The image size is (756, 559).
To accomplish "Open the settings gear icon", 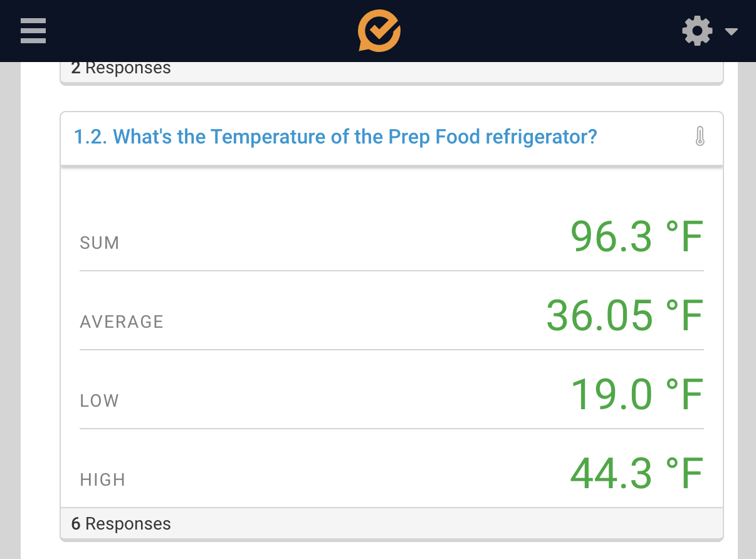I will pyautogui.click(x=697, y=31).
